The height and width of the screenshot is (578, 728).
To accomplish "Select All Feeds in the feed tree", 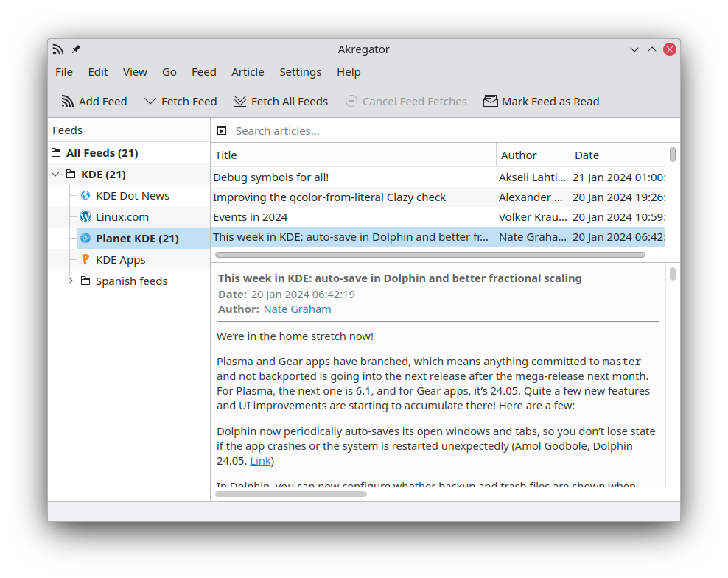I will click(x=102, y=153).
